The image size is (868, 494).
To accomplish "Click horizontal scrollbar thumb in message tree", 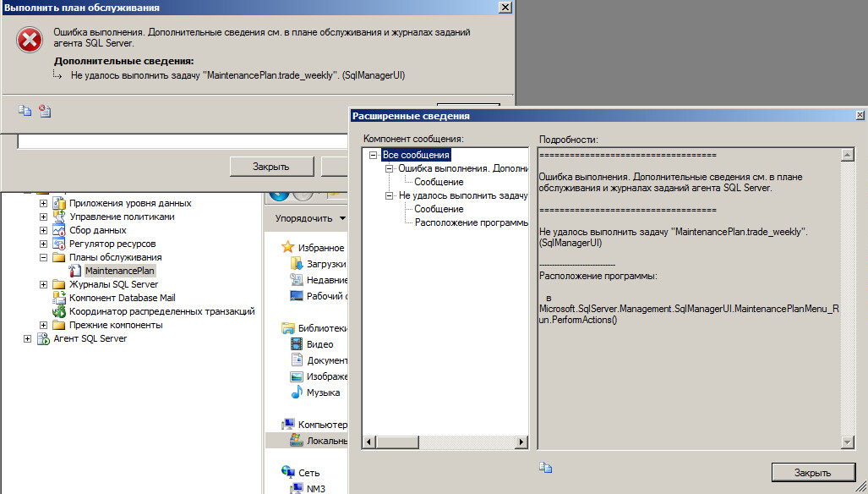I will click(x=396, y=442).
